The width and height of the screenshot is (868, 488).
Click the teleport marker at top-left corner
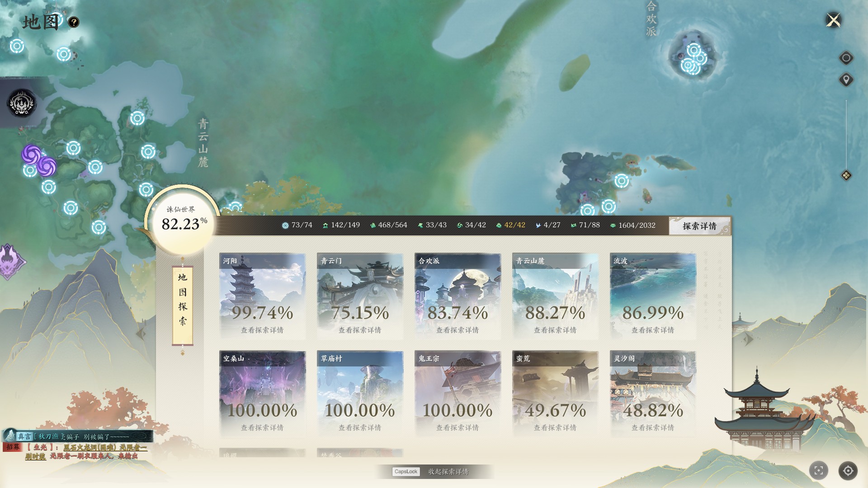[17, 46]
